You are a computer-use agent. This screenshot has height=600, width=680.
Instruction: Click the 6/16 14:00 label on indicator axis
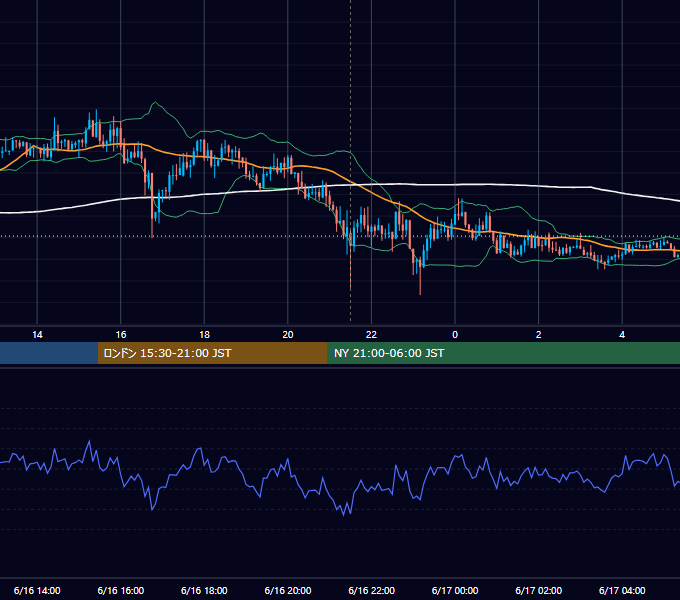point(37,590)
